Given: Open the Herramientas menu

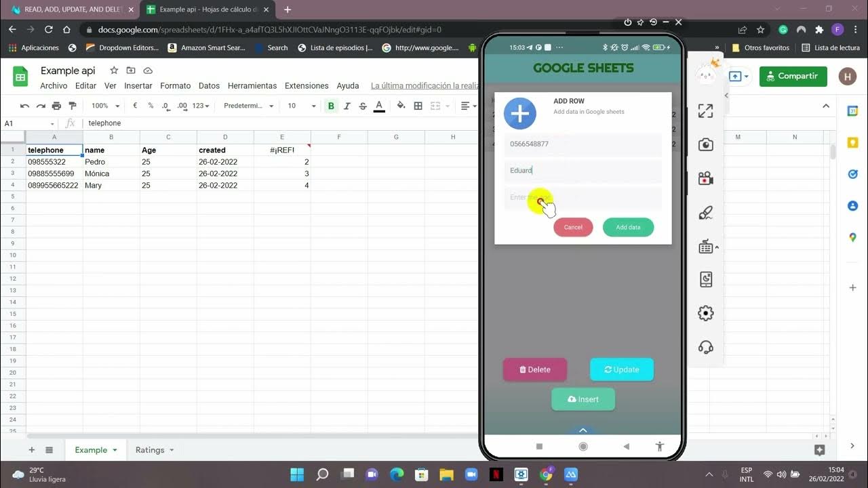Looking at the screenshot, I should pyautogui.click(x=252, y=86).
